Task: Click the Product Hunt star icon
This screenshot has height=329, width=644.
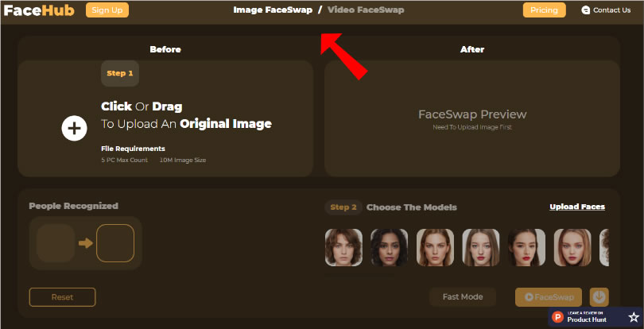Action: (634, 317)
